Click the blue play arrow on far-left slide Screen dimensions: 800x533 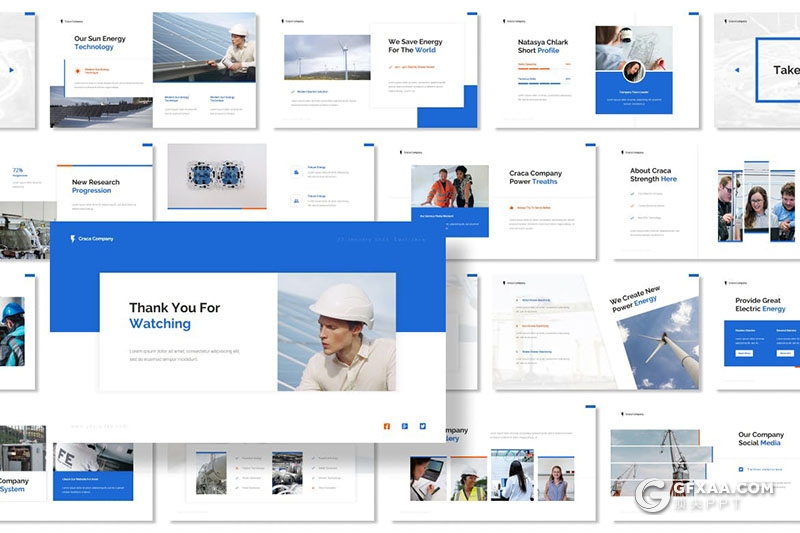(x=11, y=70)
